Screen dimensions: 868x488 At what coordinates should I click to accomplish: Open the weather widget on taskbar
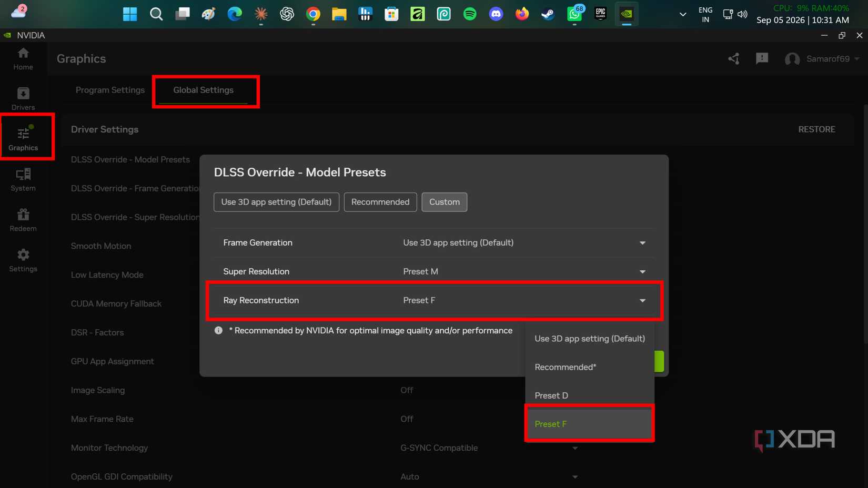[19, 11]
